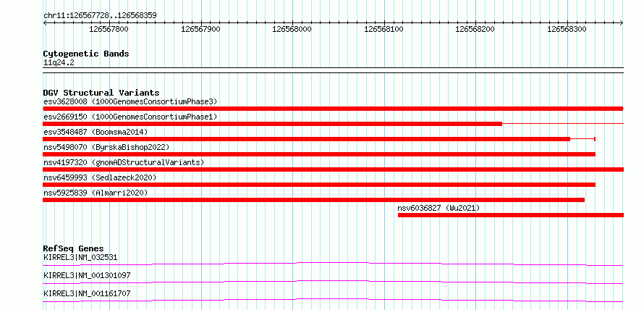This screenshot has width=644, height=310.
Task: Click the chr11:126567728..126568359 region label
Action: [100, 16]
